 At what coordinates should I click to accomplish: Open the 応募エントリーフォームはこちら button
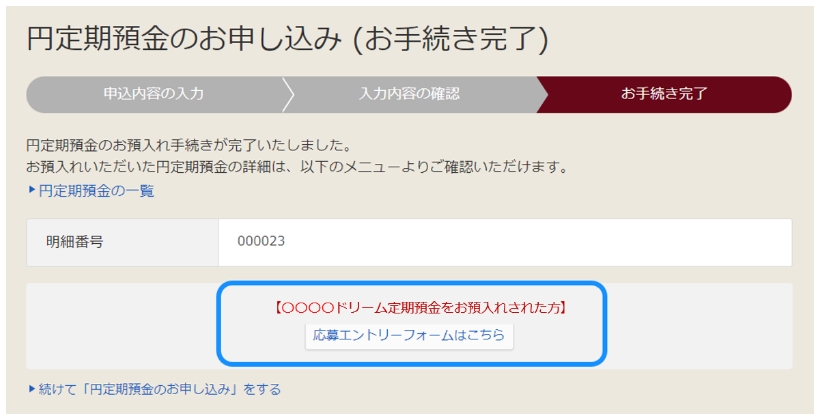tap(409, 335)
